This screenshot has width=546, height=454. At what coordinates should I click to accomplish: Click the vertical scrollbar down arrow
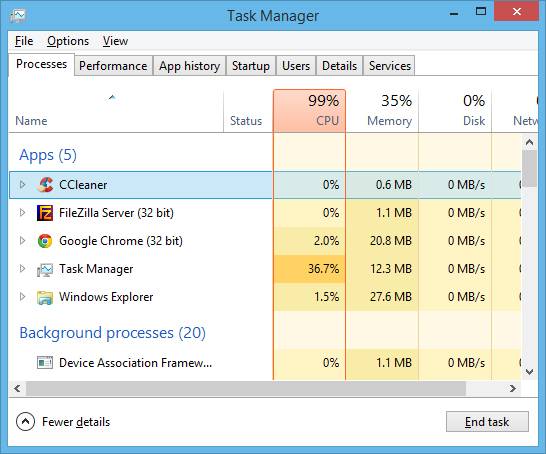tap(529, 372)
